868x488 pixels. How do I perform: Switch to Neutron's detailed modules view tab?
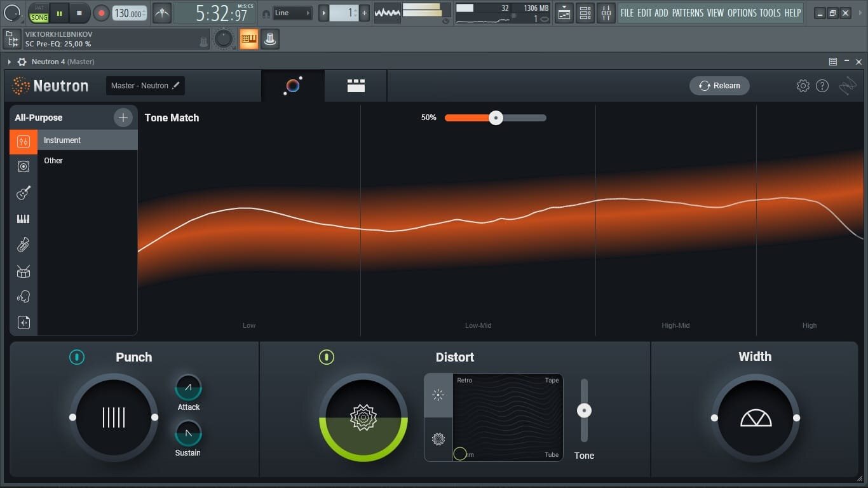[x=356, y=85]
